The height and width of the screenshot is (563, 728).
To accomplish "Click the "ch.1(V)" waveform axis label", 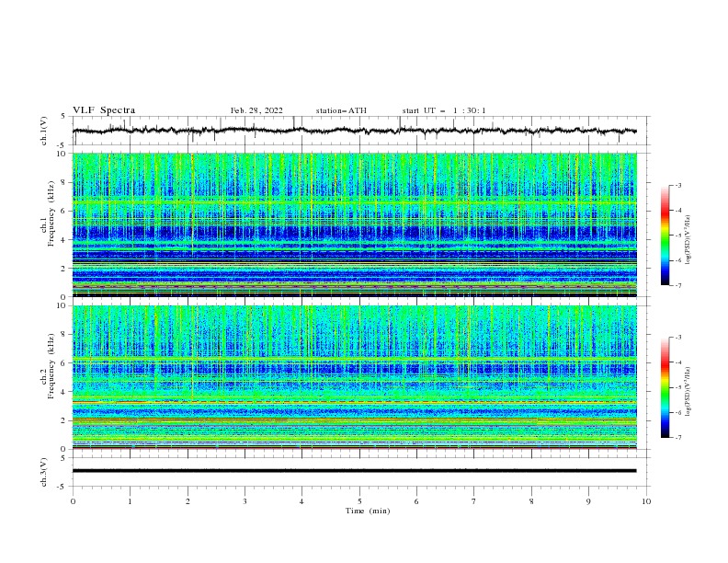I will tap(44, 131).
